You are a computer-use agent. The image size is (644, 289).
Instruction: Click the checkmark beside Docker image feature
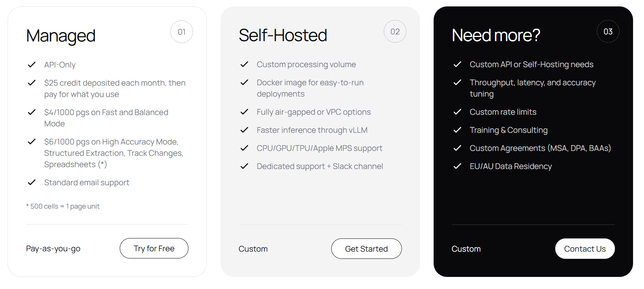(x=244, y=82)
